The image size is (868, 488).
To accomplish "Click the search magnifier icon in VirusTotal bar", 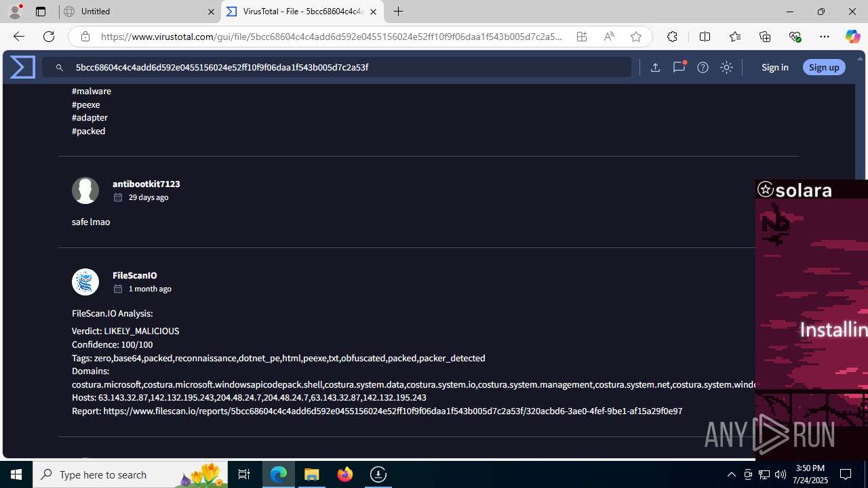I will 60,68.
